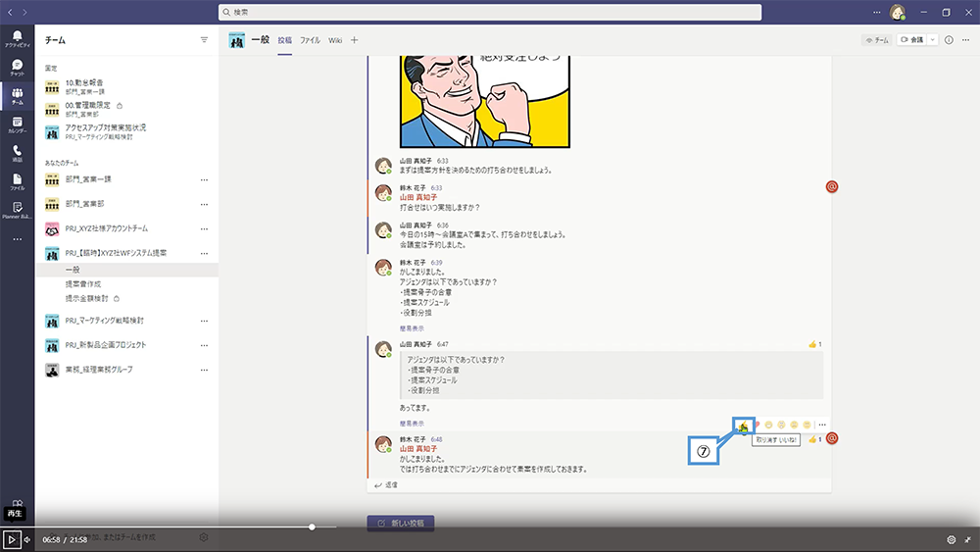
Task: Expand the PRJ_マーケティング戦略検討 team
Action: coord(105,320)
